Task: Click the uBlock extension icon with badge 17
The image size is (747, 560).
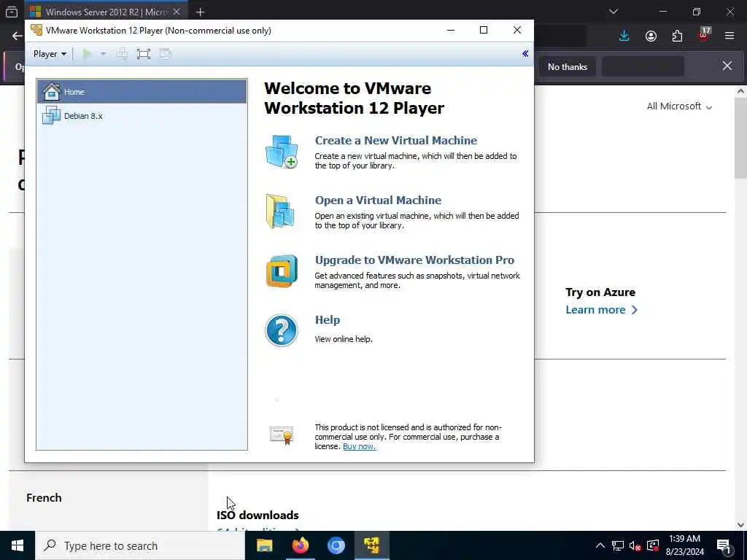Action: pyautogui.click(x=704, y=35)
